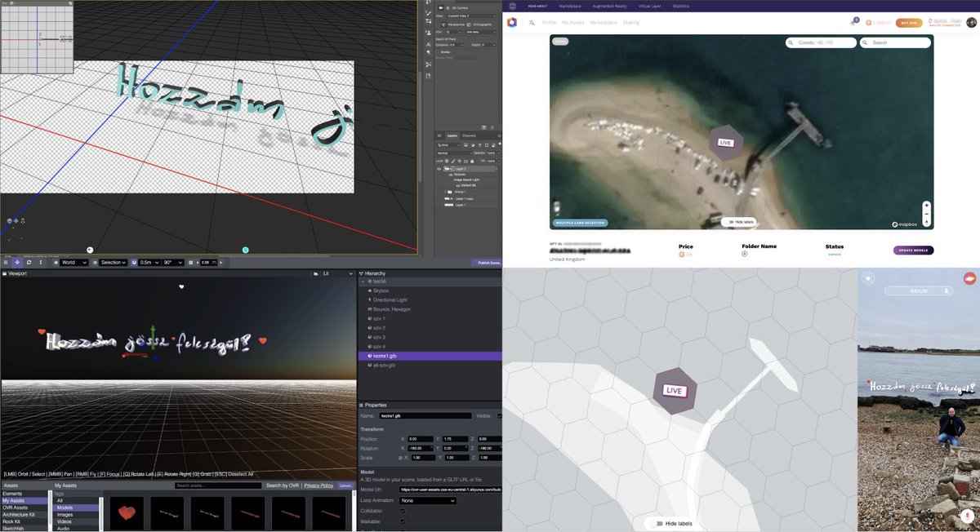Toggle Hide labels switch on gray map
The height and width of the screenshot is (532, 980).
click(x=657, y=523)
